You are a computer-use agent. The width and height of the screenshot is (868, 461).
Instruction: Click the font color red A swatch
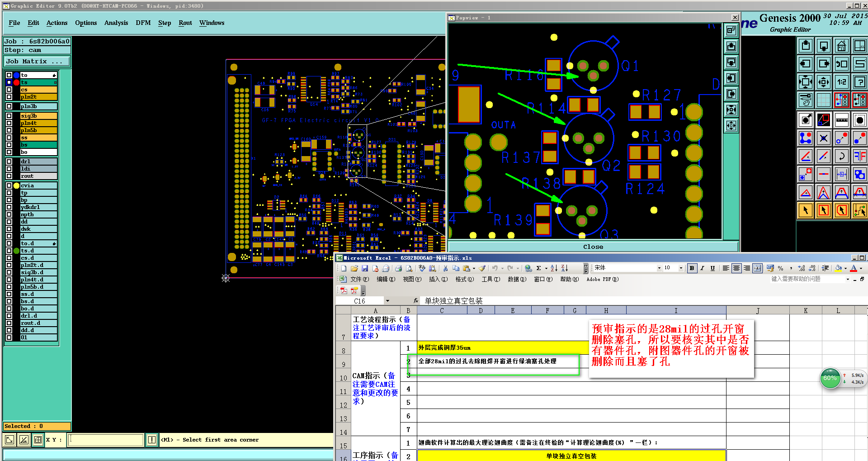(x=854, y=268)
